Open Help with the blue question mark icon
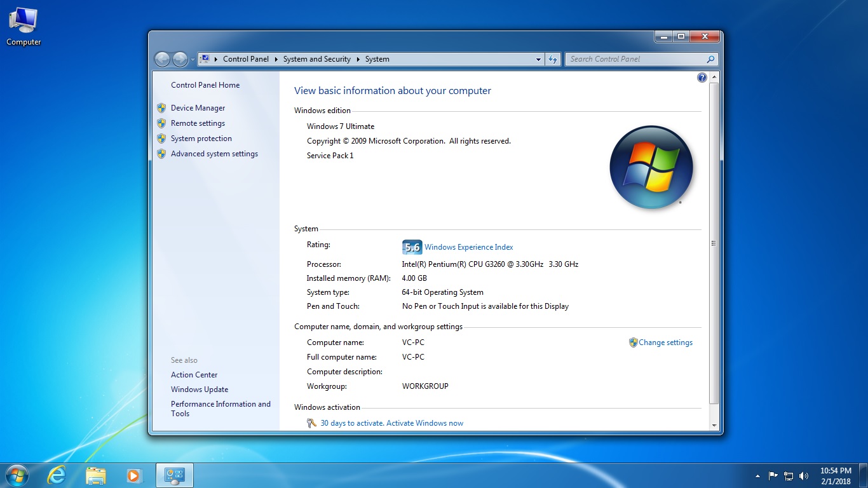The height and width of the screenshot is (488, 868). (x=702, y=78)
